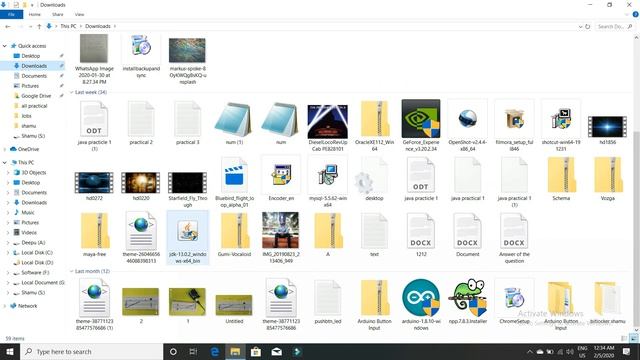This screenshot has height=360, width=640.
Task: Select the maya-free zip folder
Action: coord(94,231)
